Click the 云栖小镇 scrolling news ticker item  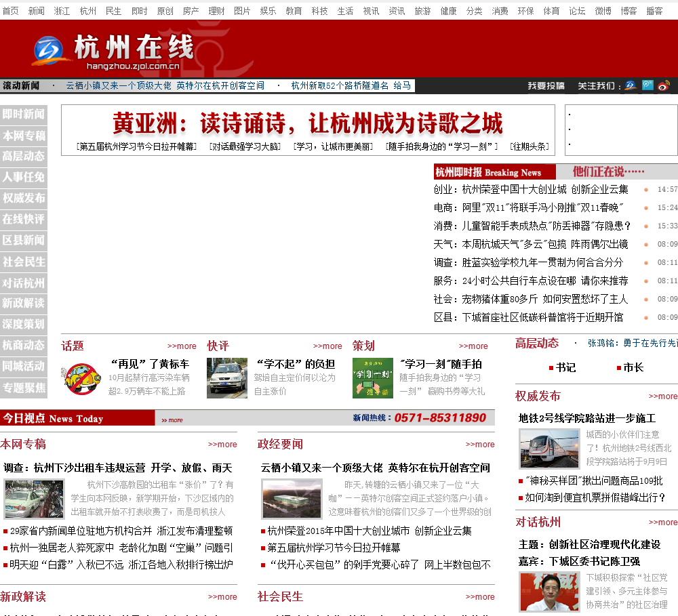(165, 85)
